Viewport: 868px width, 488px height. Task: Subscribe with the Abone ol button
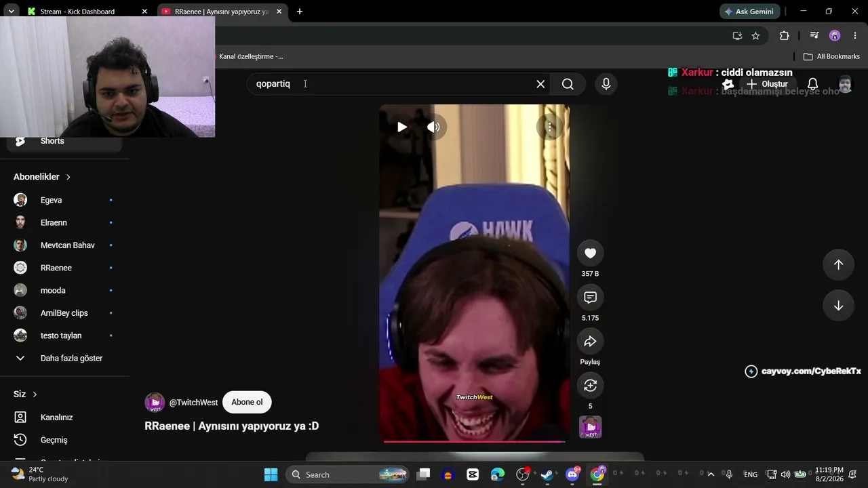(247, 402)
